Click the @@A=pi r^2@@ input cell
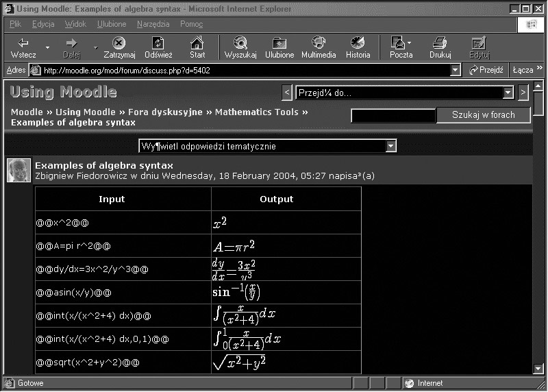548x392 pixels. 123,246
